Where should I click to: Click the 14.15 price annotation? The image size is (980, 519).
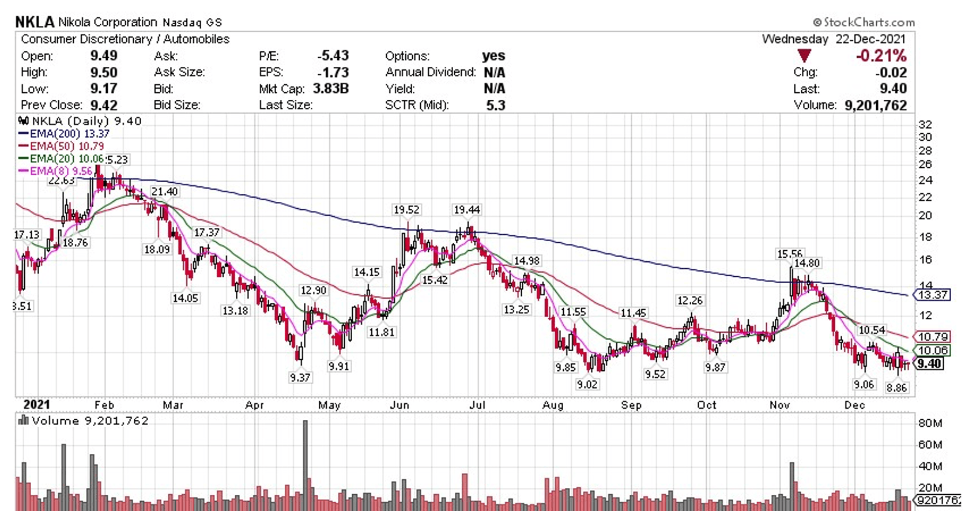pyautogui.click(x=367, y=272)
